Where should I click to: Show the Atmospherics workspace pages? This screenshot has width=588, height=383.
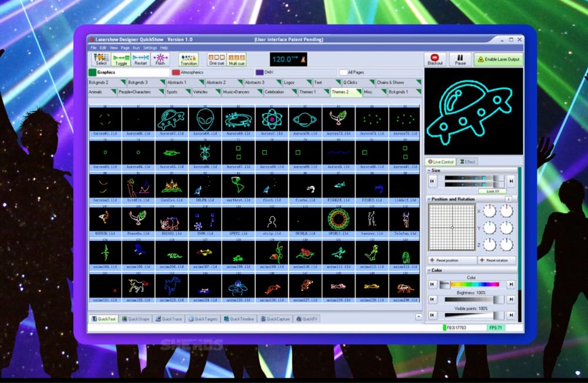coord(212,72)
